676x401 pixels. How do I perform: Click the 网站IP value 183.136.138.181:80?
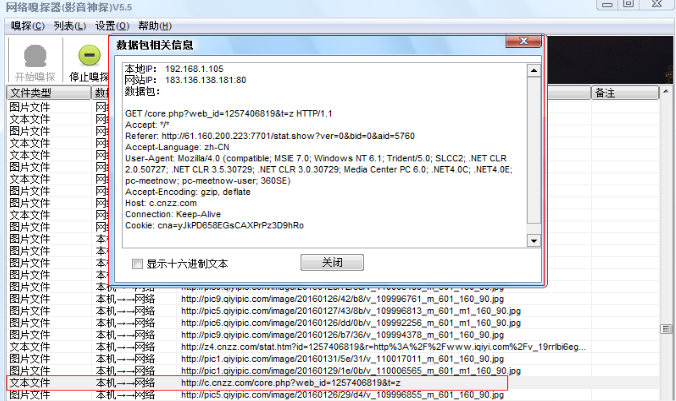click(x=206, y=80)
